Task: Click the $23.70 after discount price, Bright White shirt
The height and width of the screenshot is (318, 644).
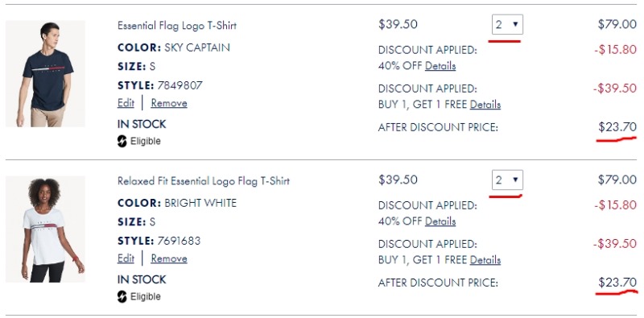Action: tap(617, 283)
